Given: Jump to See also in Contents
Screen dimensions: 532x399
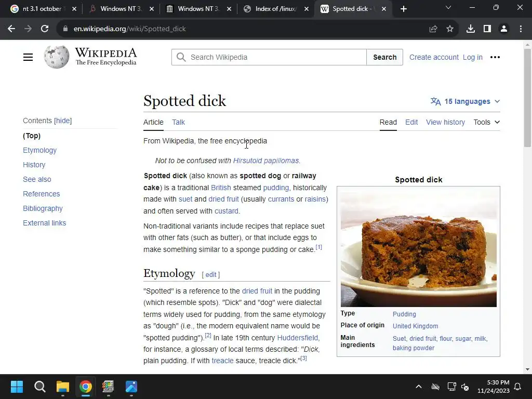Looking at the screenshot, I should tap(37, 179).
